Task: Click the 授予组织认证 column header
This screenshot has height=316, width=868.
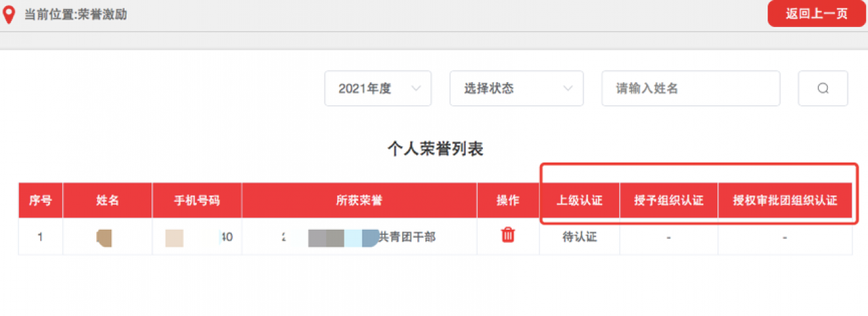Action: (668, 201)
